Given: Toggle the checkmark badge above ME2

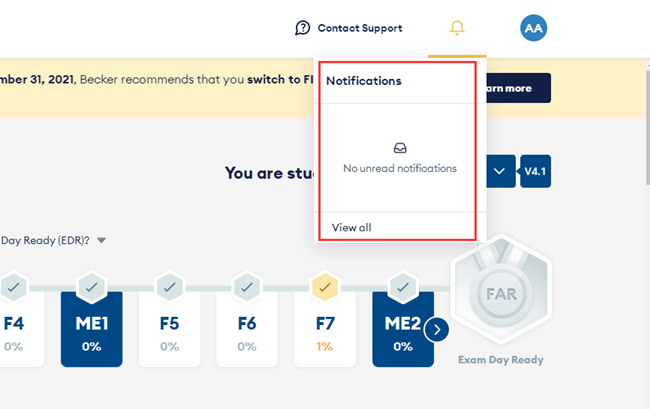Looking at the screenshot, I should [402, 288].
